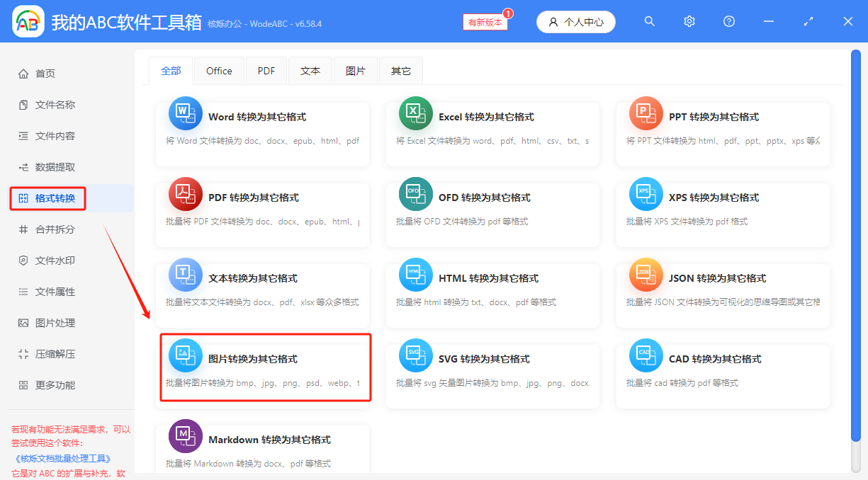Select the JSON 转换为其它格式 tool
The image size is (868, 480).
click(x=722, y=293)
